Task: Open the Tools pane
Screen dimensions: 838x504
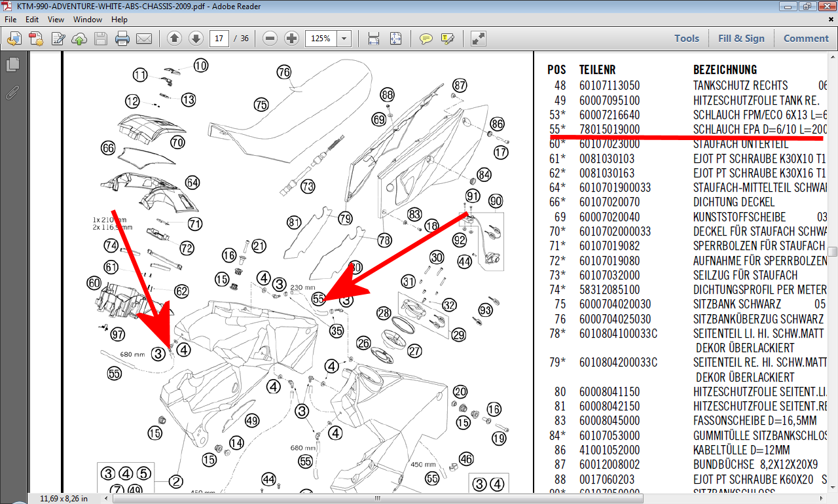Action: (687, 39)
